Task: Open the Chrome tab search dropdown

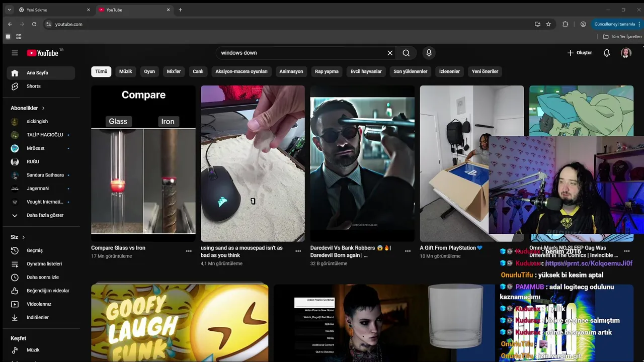Action: pyautogui.click(x=9, y=10)
